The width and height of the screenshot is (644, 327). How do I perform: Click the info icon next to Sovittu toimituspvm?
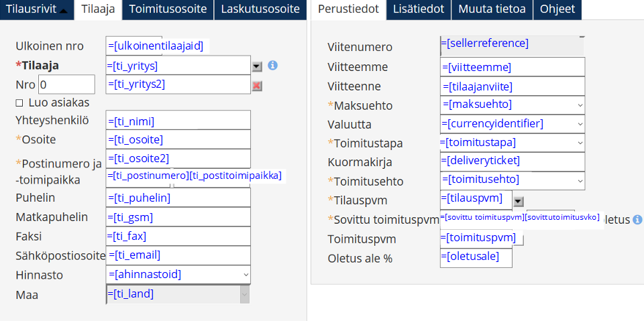637,219
